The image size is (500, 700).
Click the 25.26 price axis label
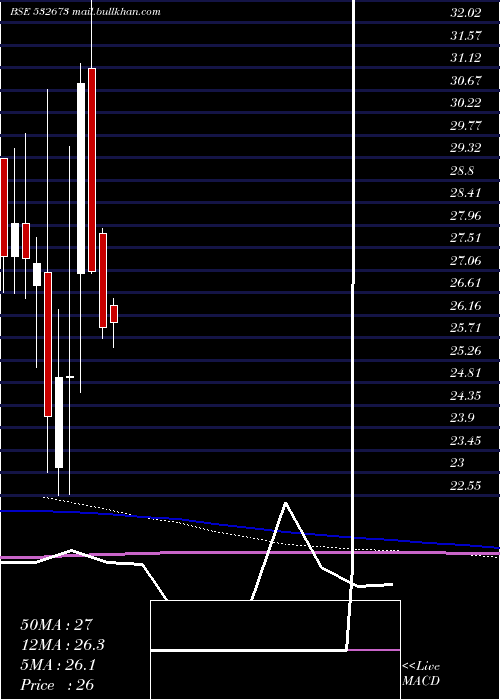pos(466,351)
